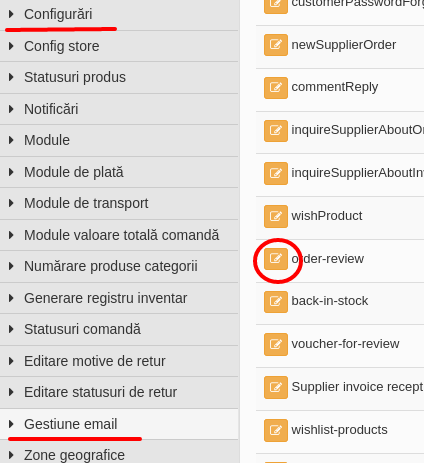Screen dimensions: 424x463
Task: Go to Statusuri produs
Action: (x=75, y=77)
